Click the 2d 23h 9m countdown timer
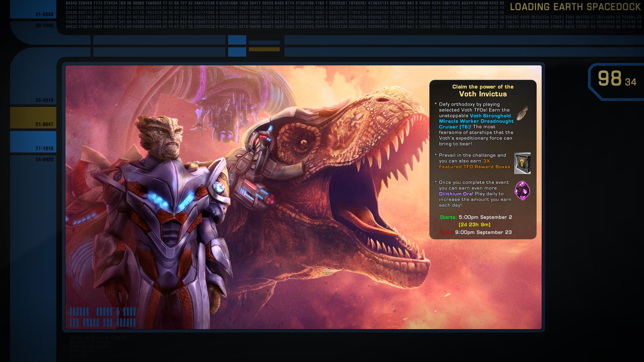 tap(474, 225)
